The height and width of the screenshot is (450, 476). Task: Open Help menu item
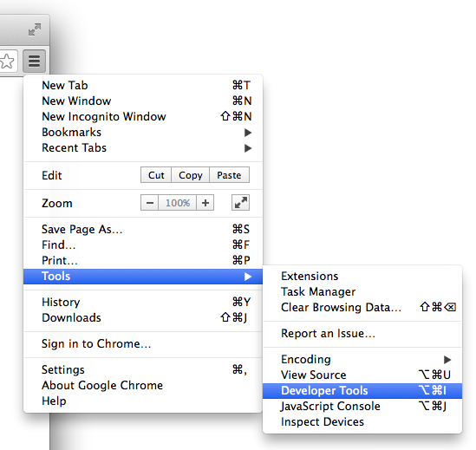(x=143, y=401)
